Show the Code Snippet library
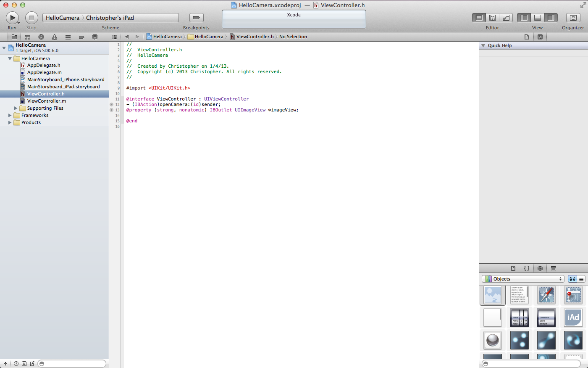 click(x=527, y=268)
